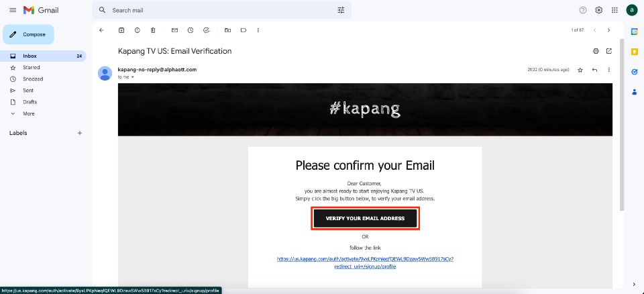
Task: Follow the us.kapang.com activation link
Action: point(365,262)
